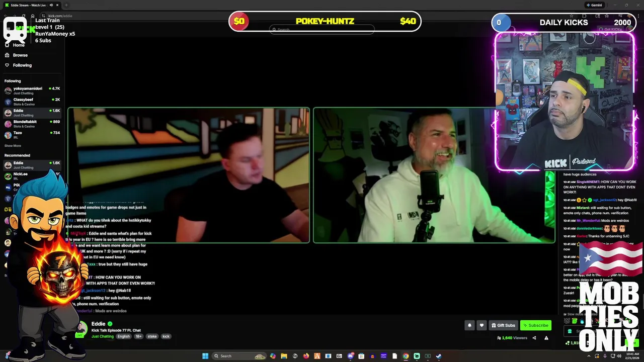Click Classybeef channel avatar
The image size is (644, 362).
click(x=8, y=102)
